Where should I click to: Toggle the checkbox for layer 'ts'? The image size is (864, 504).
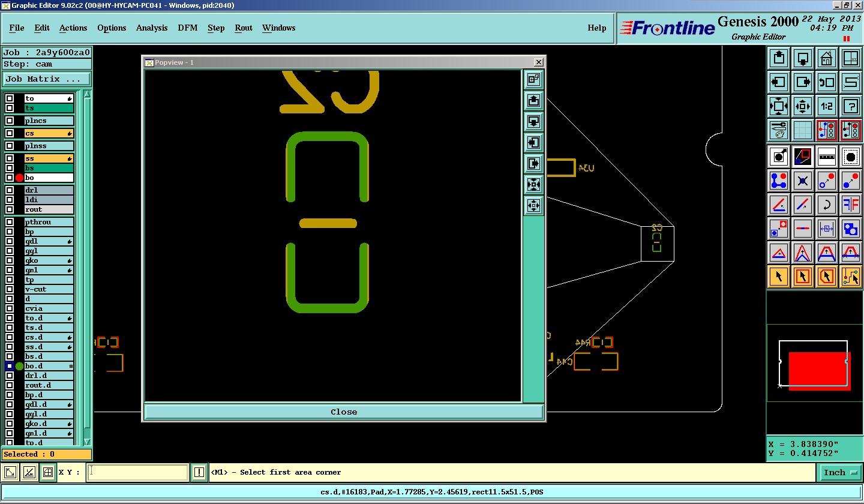pos(10,108)
